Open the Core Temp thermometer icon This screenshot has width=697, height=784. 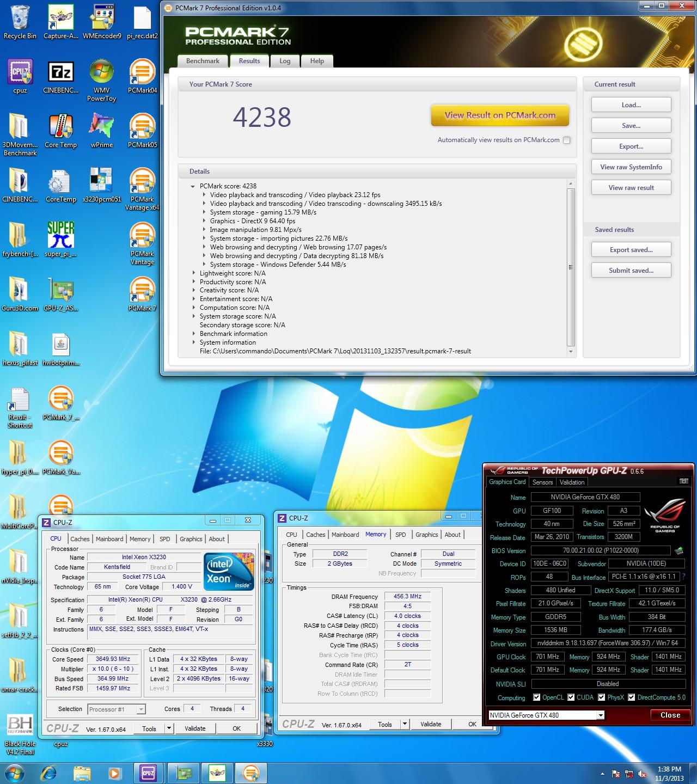[60, 131]
